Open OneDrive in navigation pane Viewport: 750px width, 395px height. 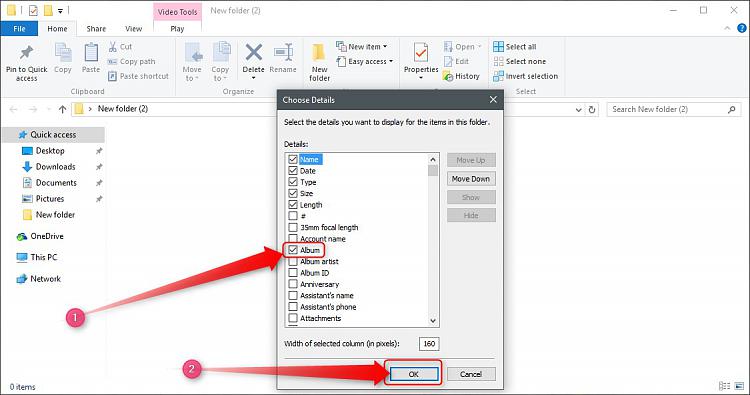click(40, 236)
